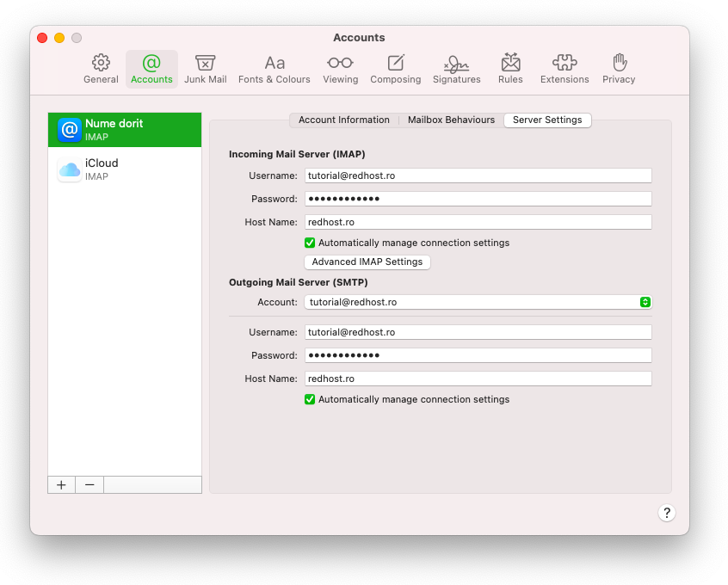728x585 pixels.
Task: Select the iCloud account in the list
Action: point(125,169)
